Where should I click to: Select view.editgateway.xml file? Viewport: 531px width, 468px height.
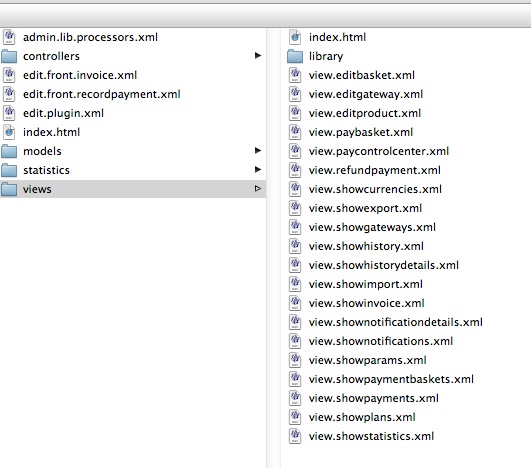(x=366, y=94)
